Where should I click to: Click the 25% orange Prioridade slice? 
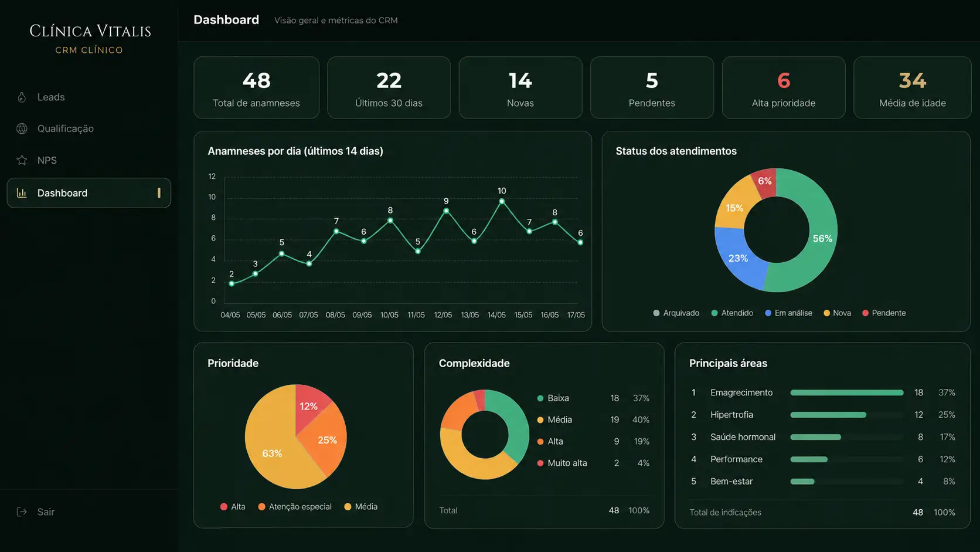coord(327,441)
